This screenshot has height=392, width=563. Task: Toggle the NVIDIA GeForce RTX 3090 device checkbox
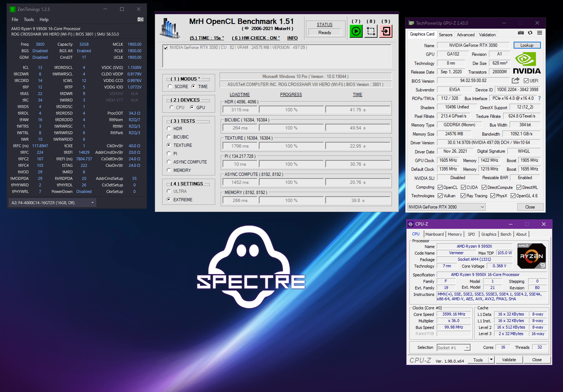coord(166,48)
